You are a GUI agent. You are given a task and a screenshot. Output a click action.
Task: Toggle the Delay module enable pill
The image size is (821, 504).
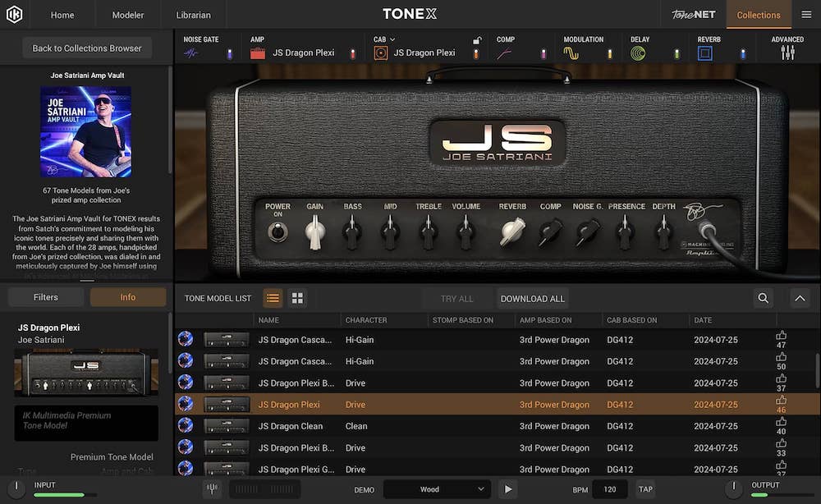pos(676,52)
